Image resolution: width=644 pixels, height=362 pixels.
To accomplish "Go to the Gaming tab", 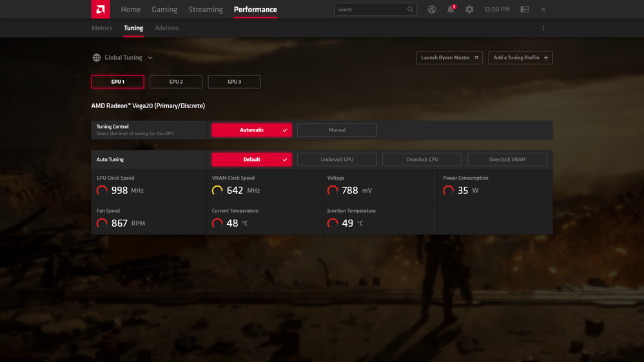I will (164, 10).
